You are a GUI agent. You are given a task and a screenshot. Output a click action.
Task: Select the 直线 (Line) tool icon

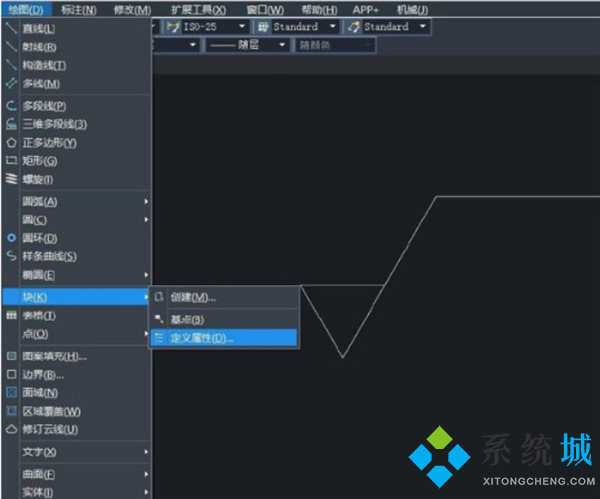click(11, 29)
